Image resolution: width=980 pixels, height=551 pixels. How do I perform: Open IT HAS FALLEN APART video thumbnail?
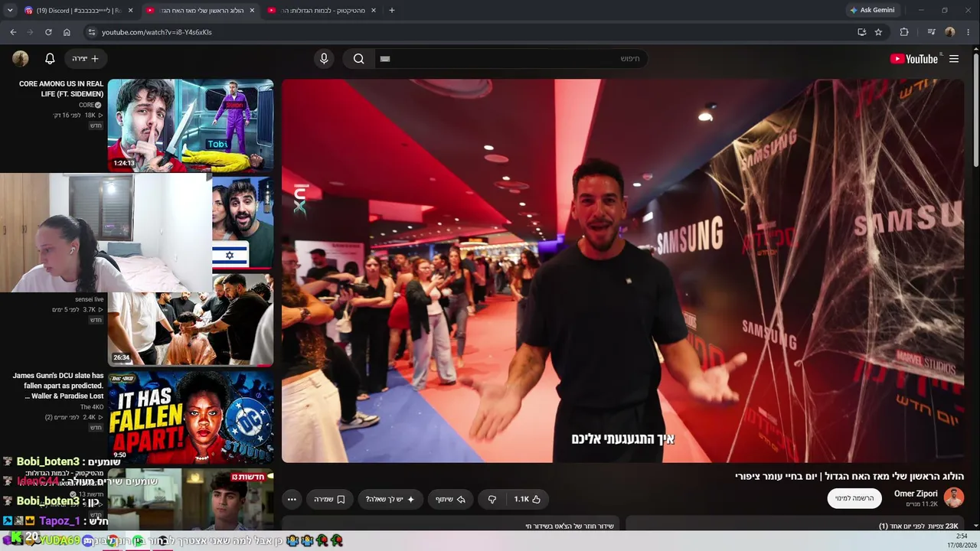coord(191,417)
